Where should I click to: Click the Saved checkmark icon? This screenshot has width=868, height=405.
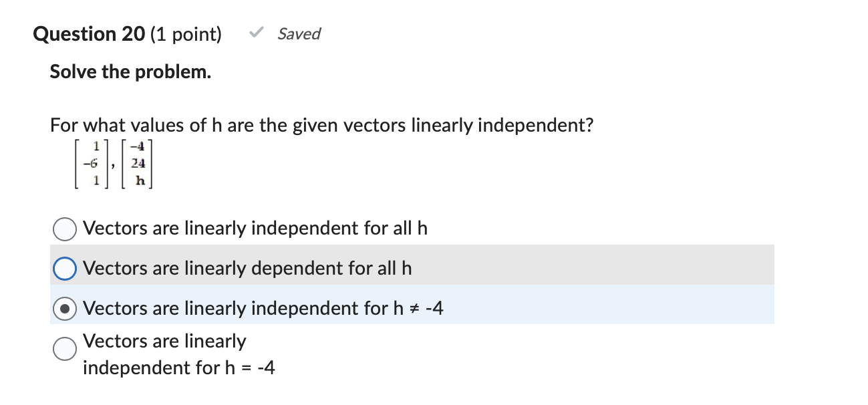click(x=255, y=33)
